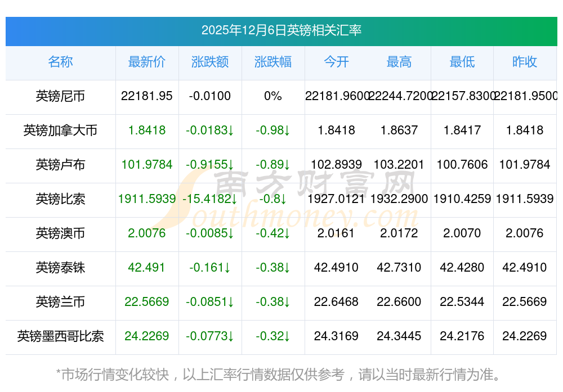Click the 英镑澳币 change value -0.0085↓
Screen dimensions: 563x392
[x=210, y=233]
